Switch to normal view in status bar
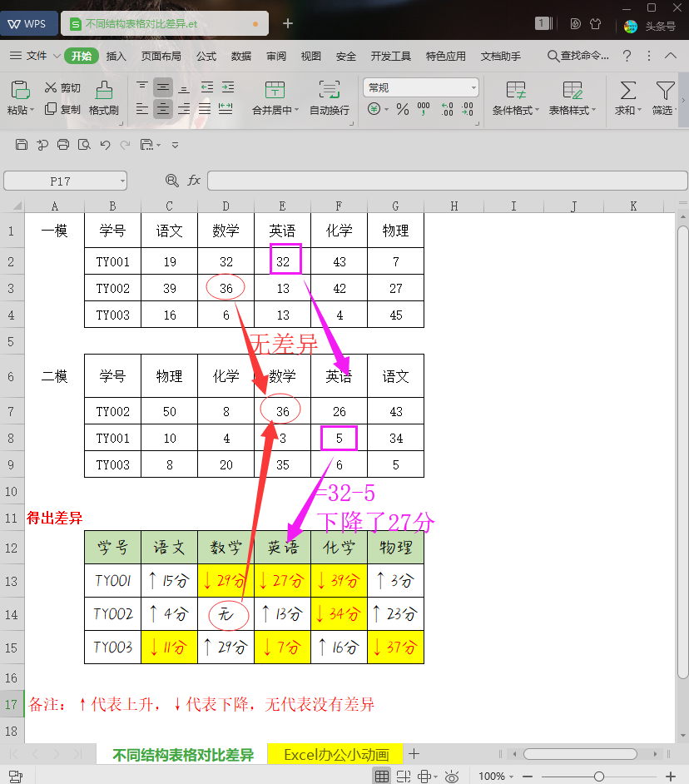The height and width of the screenshot is (784, 689). [381, 776]
